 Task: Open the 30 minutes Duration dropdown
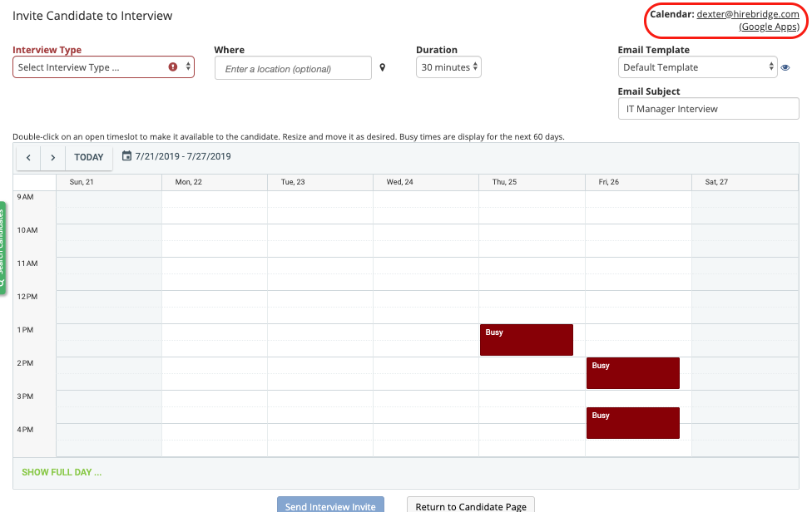pos(448,66)
